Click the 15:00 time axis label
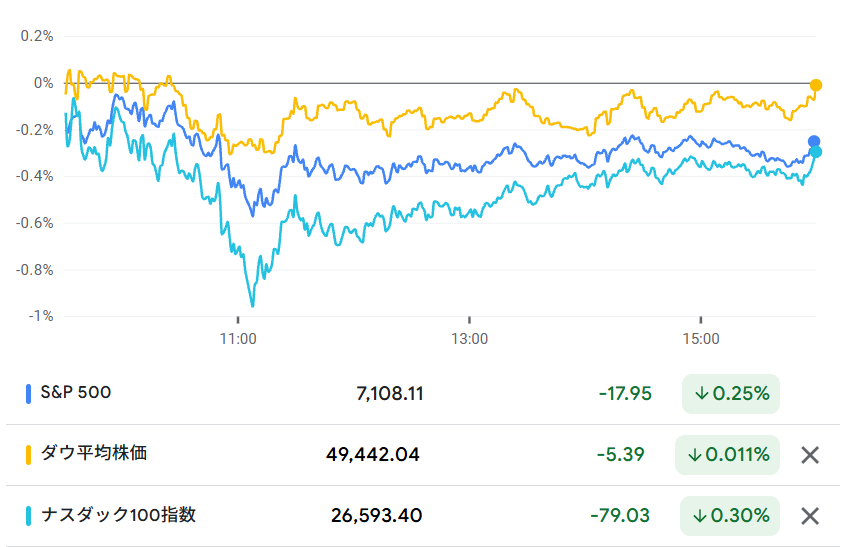Image resolution: width=842 pixels, height=547 pixels. [x=701, y=339]
